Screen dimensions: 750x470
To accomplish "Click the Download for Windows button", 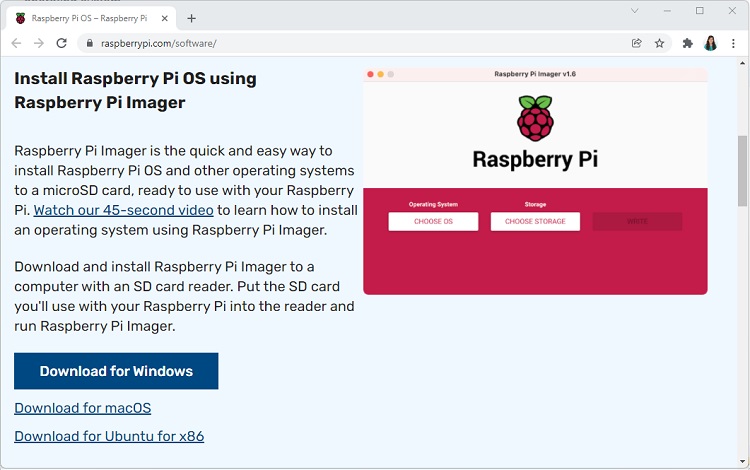I will (x=116, y=371).
